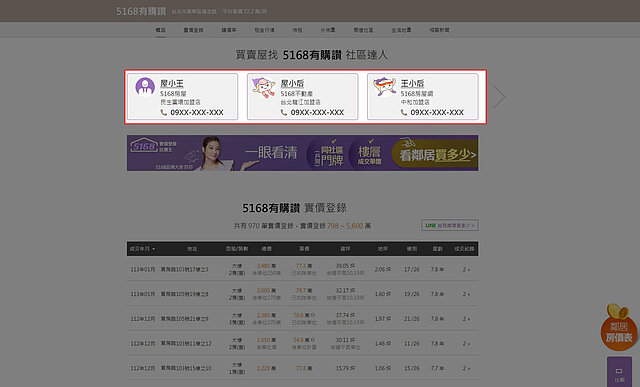Click the LINE notification button

[450, 225]
